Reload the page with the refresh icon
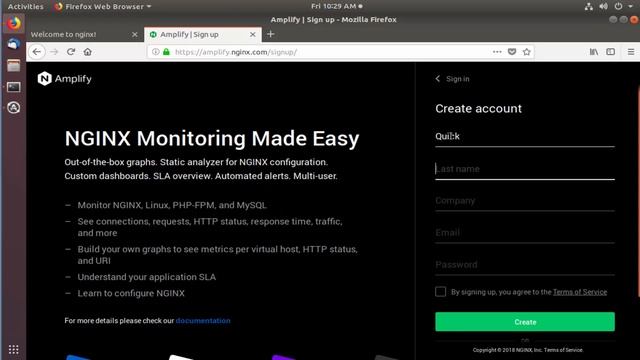Screen dimensions: 640x360 click(x=71, y=52)
